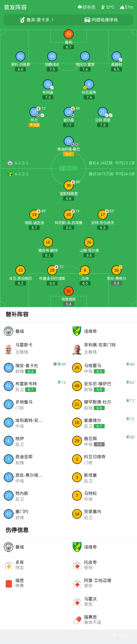Open Manchester City crest beside 4-2-3-1
This screenshot has width=137, height=644.
coord(10,163)
